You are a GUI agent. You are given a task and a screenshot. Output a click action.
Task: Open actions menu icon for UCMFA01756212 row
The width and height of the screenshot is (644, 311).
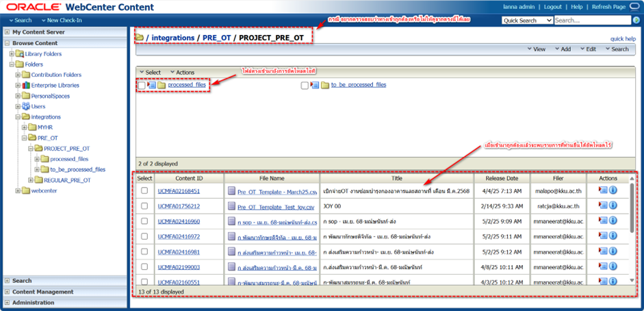(603, 206)
